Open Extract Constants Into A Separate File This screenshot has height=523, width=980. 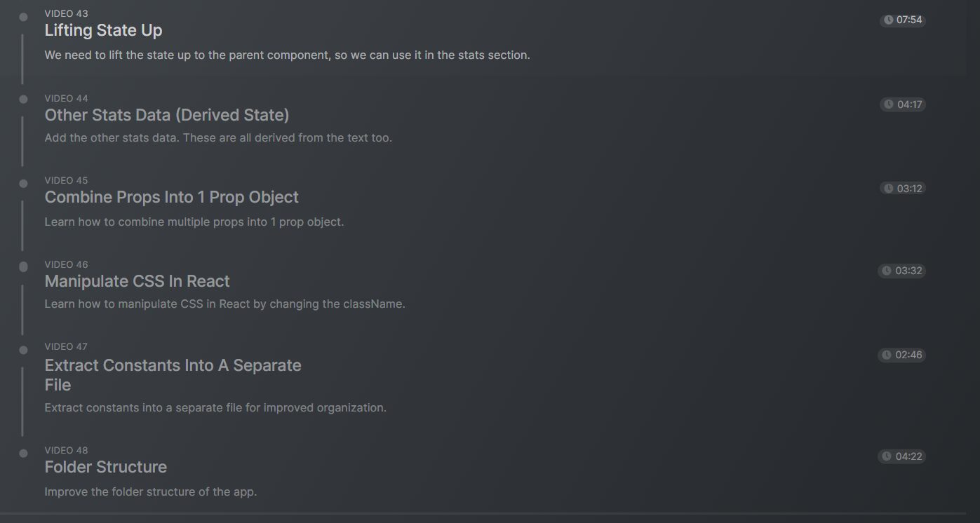point(173,366)
